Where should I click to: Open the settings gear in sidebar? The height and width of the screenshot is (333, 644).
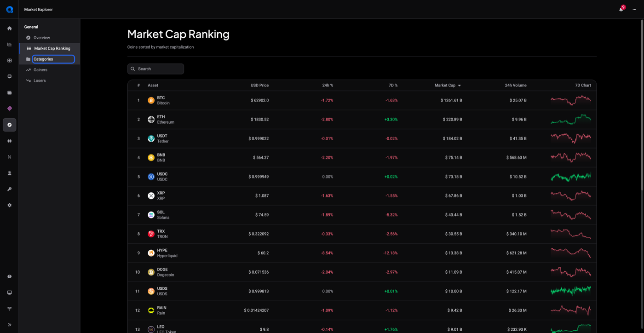[x=9, y=206]
